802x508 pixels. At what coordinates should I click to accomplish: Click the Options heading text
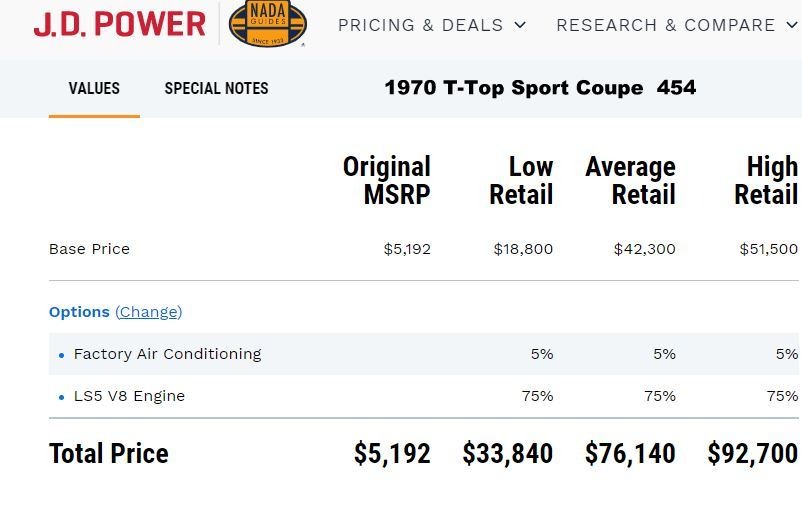[x=79, y=312]
